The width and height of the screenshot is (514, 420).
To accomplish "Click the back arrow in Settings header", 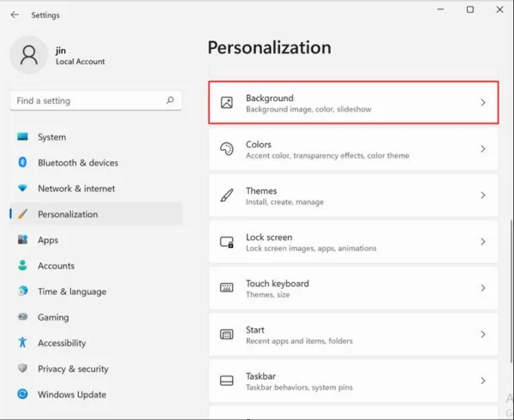I will pos(15,15).
